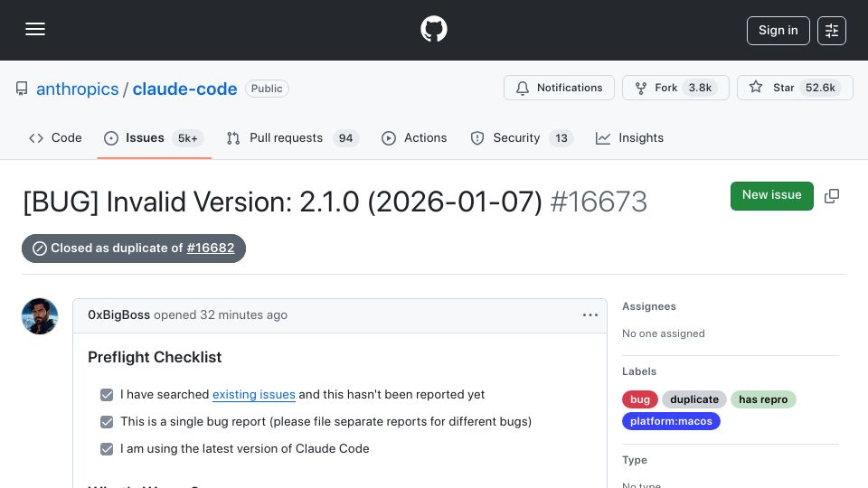
Task: Fork the repository
Action: [675, 88]
